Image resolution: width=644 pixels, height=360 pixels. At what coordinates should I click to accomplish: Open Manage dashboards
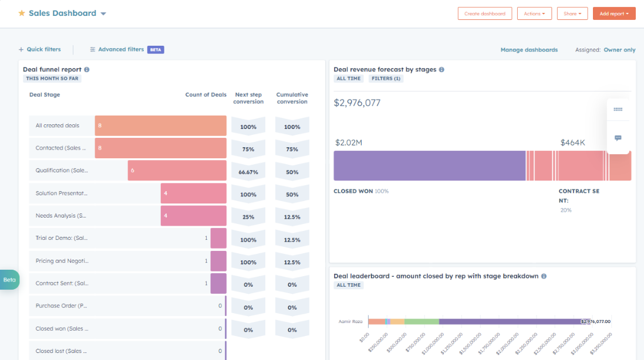(529, 50)
